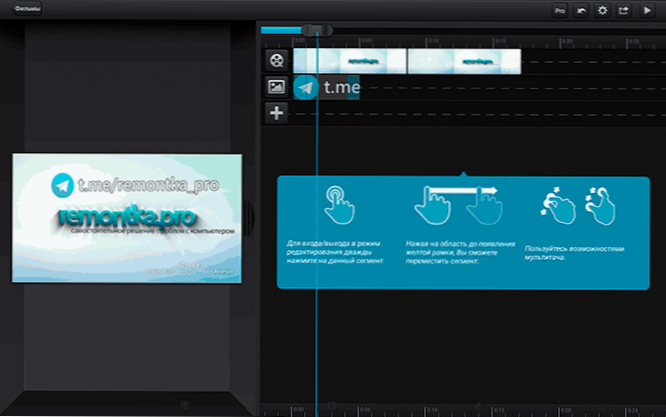
Task: Select the t.me image clip
Action: coord(326,87)
